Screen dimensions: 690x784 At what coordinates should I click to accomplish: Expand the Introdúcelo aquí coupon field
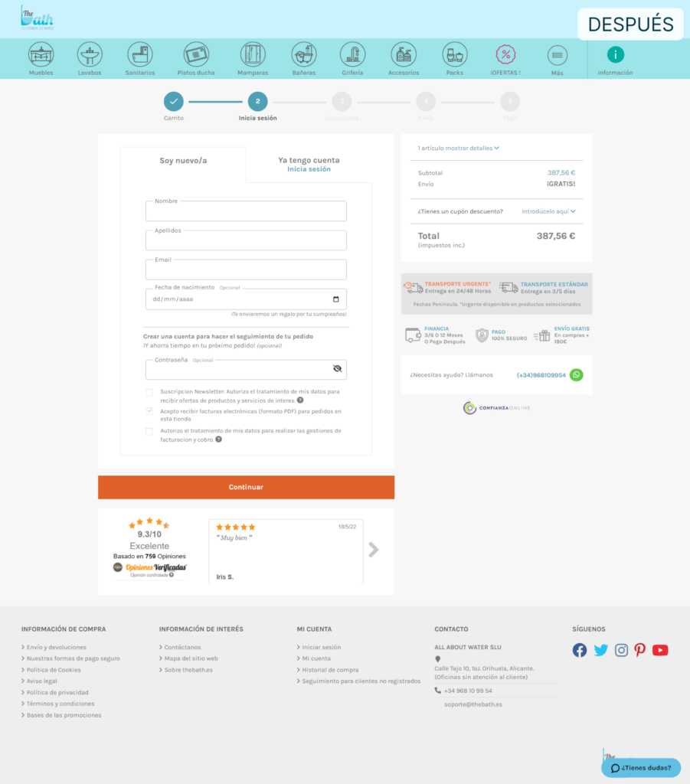click(548, 211)
